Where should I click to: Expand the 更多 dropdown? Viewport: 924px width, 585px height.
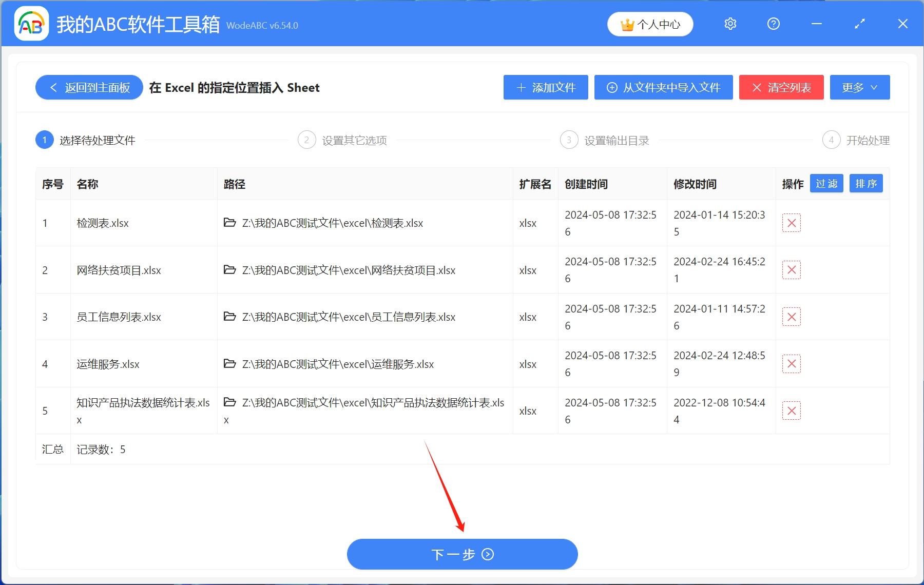coord(860,88)
